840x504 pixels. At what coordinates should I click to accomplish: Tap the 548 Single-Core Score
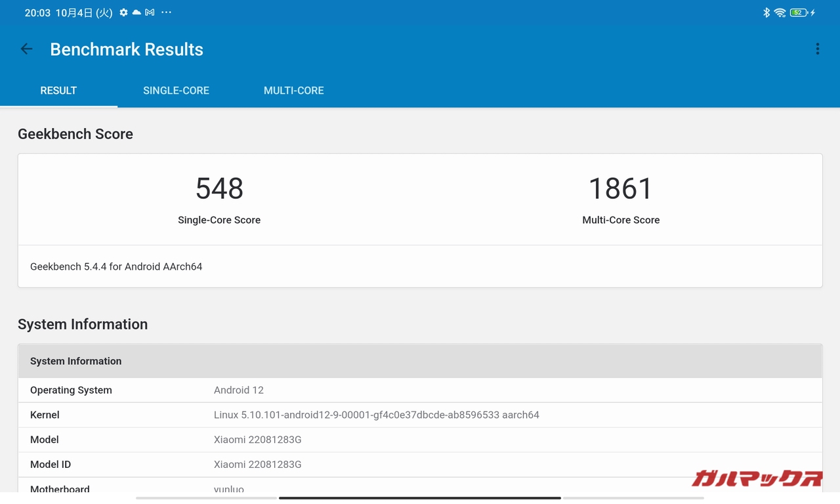click(219, 189)
